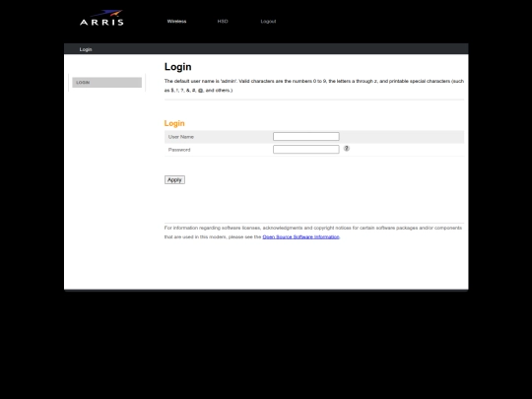The height and width of the screenshot is (399, 532).
Task: Click the ARRIS logo
Action: click(101, 18)
